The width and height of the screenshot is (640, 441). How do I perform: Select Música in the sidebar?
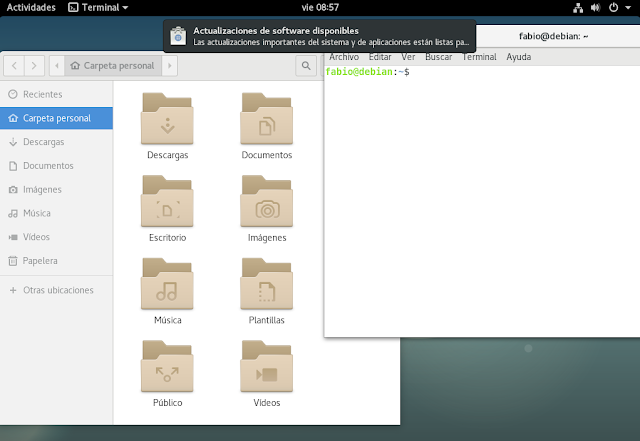point(56,213)
